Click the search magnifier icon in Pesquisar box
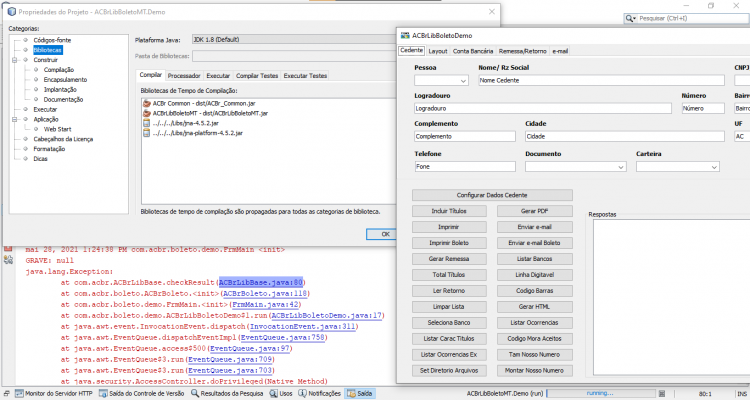 tap(630, 18)
